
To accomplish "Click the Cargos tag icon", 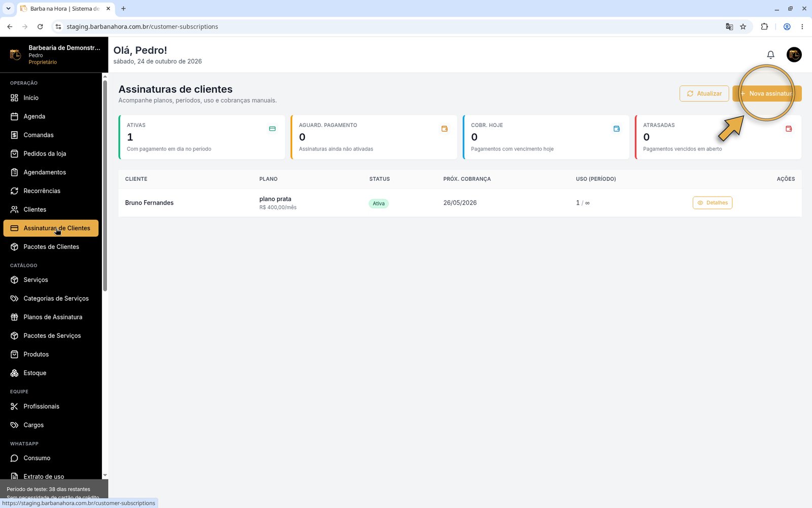I will pos(14,425).
